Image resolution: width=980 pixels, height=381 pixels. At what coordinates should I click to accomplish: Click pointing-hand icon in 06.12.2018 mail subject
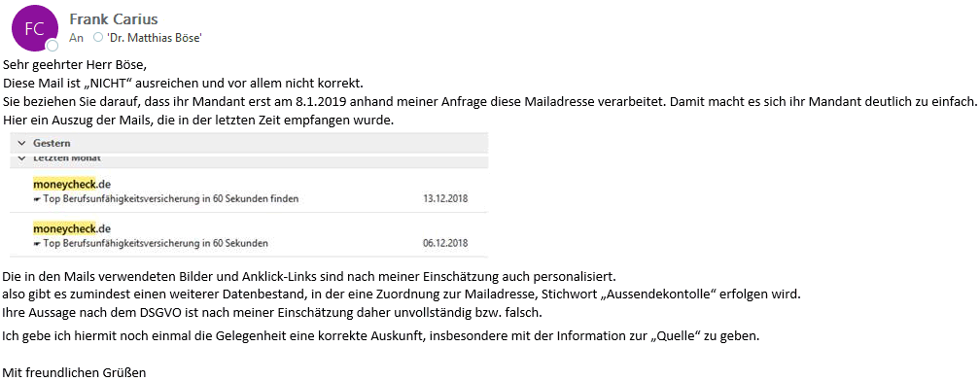(x=37, y=243)
